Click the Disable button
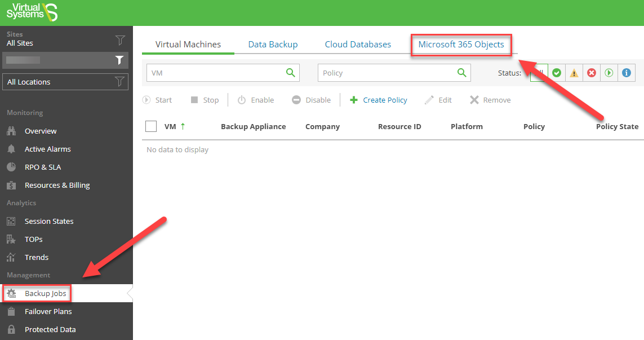 (312, 100)
